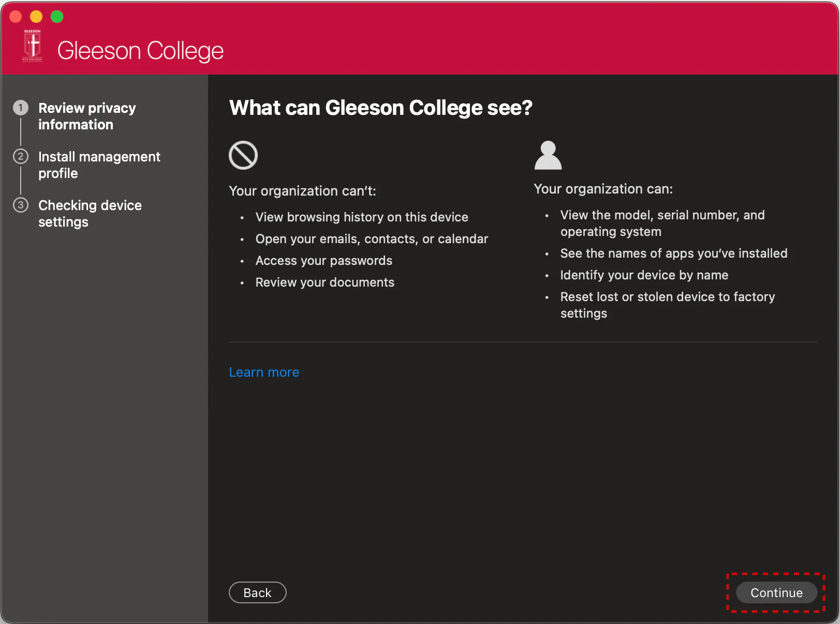Click See the names of apps item
The height and width of the screenshot is (624, 840).
pyautogui.click(x=674, y=253)
